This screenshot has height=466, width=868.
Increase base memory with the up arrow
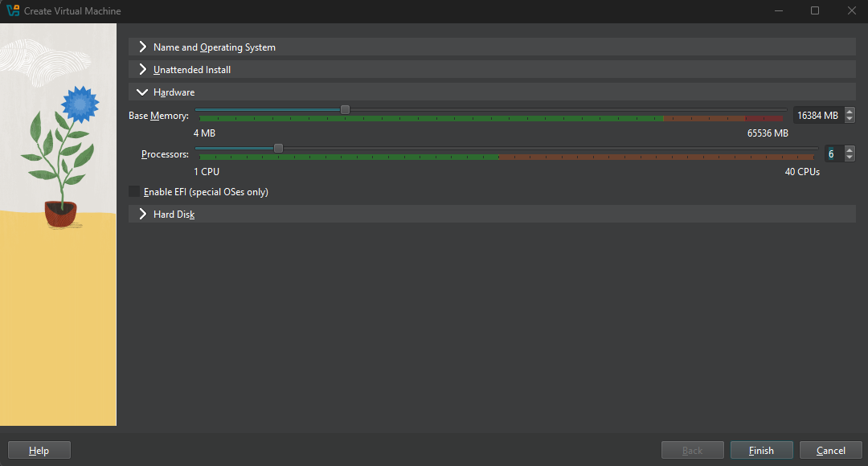click(850, 112)
